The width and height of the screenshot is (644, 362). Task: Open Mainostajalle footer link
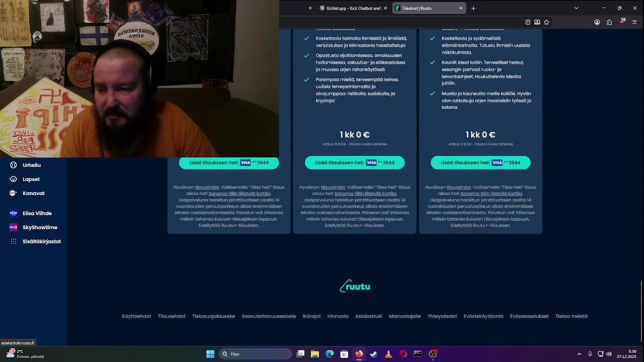(x=405, y=316)
